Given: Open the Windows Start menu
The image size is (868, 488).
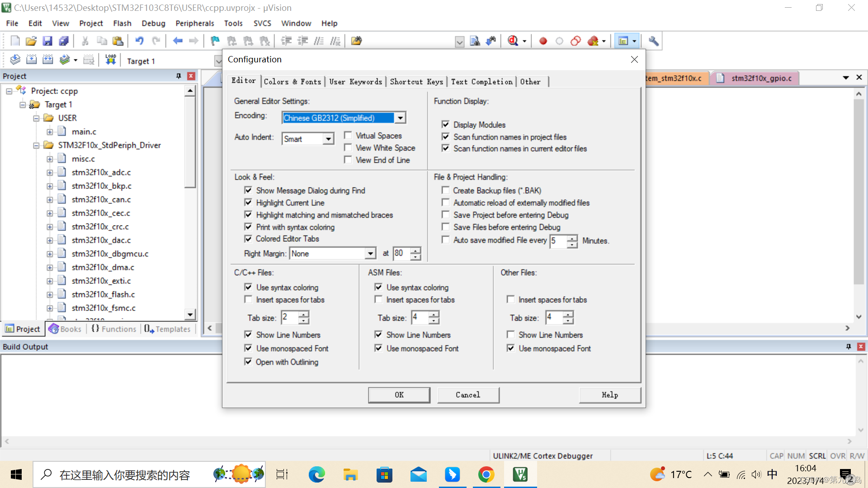Looking at the screenshot, I should (16, 474).
